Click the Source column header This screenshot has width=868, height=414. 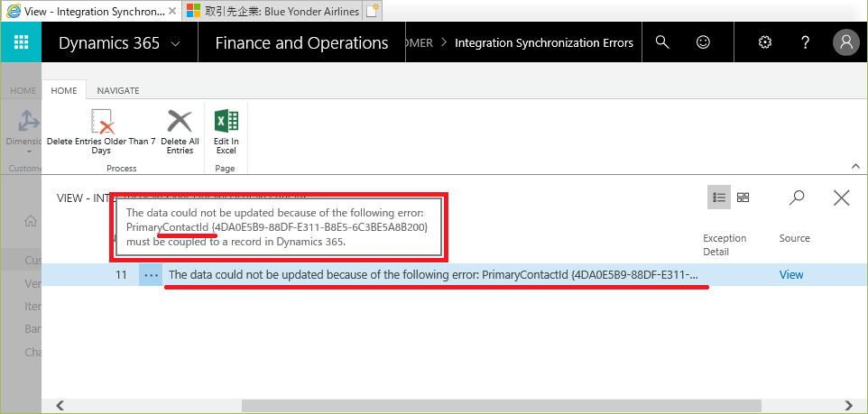(794, 238)
